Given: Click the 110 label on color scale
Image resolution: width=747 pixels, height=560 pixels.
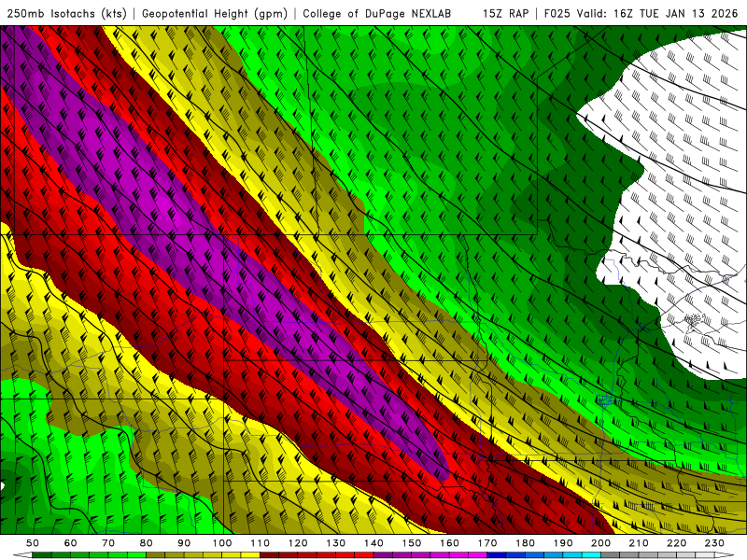Looking at the screenshot, I should pyautogui.click(x=261, y=543).
